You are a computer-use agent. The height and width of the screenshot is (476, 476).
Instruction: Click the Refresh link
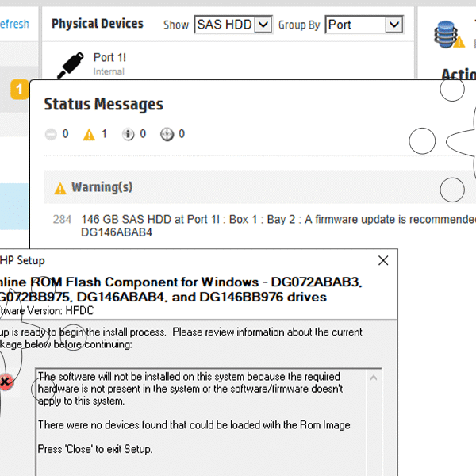coord(14,24)
